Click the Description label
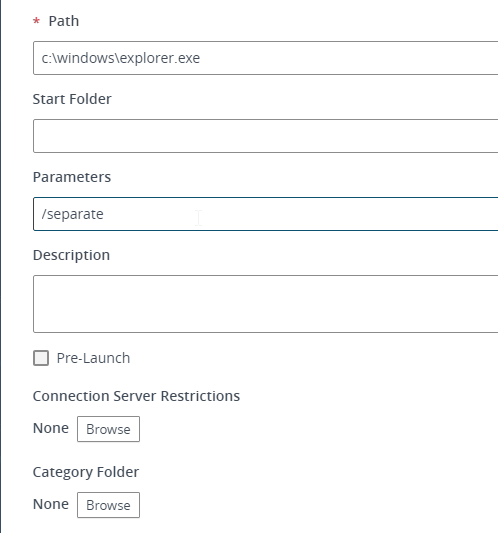This screenshot has height=533, width=498. (71, 255)
